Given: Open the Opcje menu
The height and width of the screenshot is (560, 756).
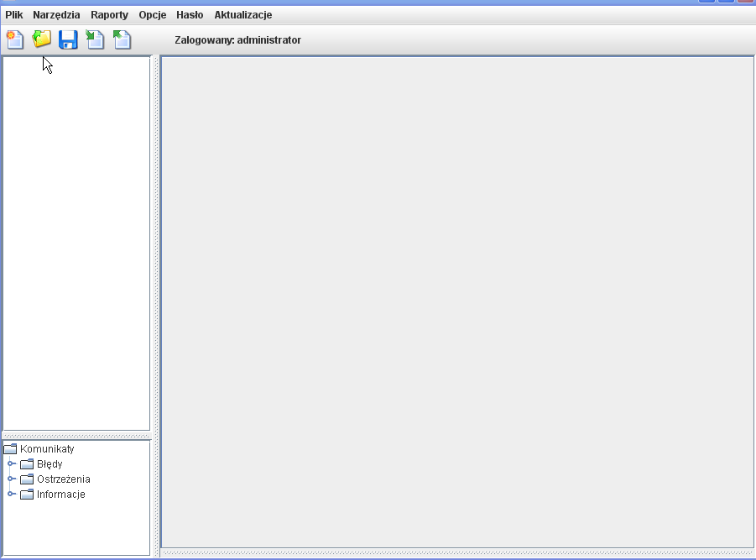Looking at the screenshot, I should [x=153, y=15].
